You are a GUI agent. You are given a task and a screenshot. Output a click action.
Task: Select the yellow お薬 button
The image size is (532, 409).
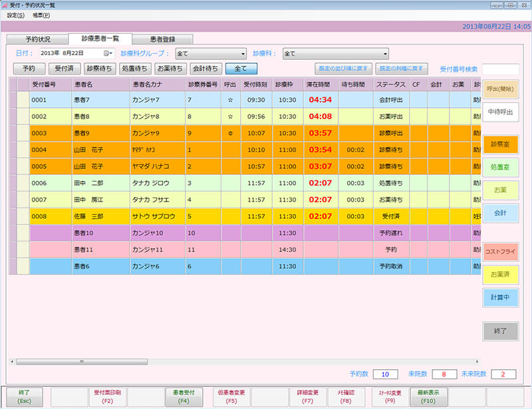(x=501, y=190)
